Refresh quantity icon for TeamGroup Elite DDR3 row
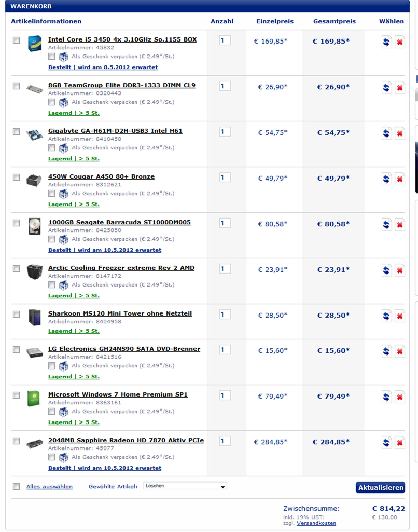The image size is (418, 532). point(386,88)
